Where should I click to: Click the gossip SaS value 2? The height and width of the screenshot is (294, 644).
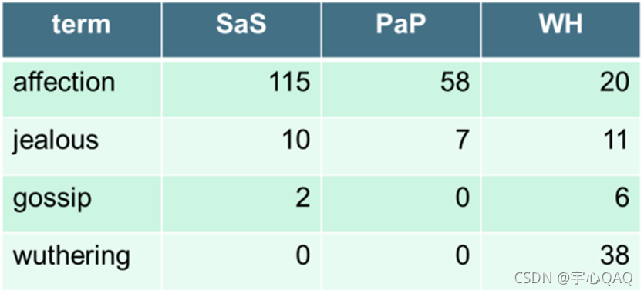tap(241, 204)
